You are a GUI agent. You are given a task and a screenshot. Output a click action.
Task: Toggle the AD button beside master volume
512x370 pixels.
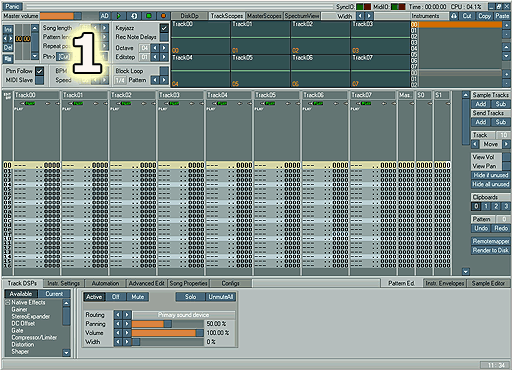[105, 16]
